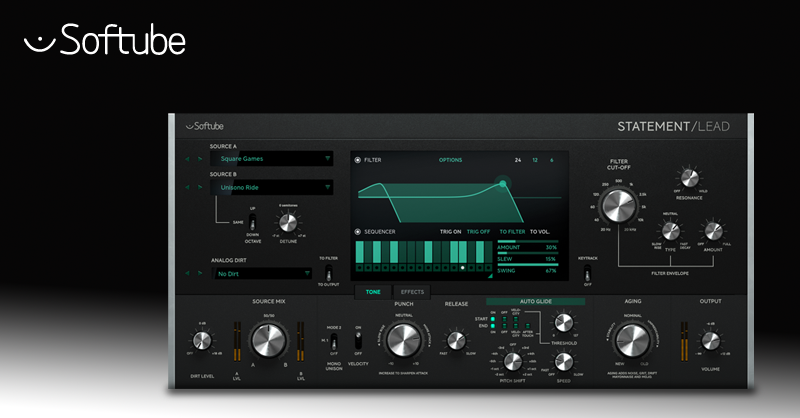800x418 pixels.
Task: Select previous Source B preset arrow
Action: pos(187,187)
